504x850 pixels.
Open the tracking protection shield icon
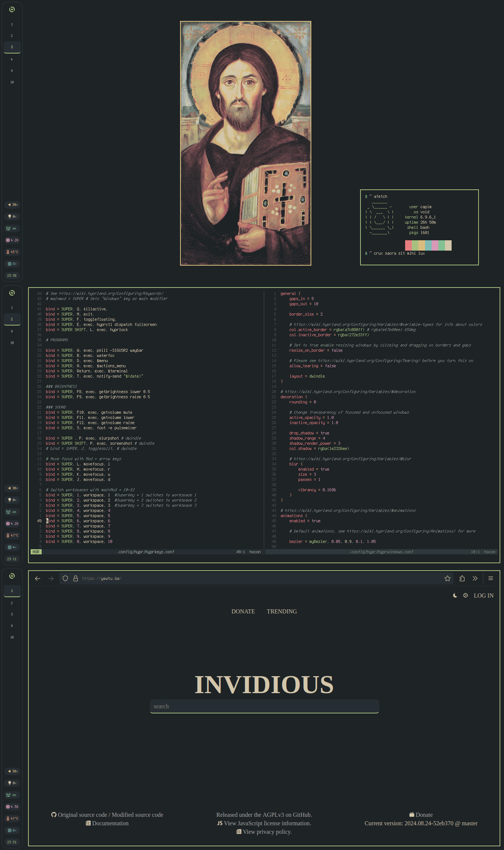point(65,578)
